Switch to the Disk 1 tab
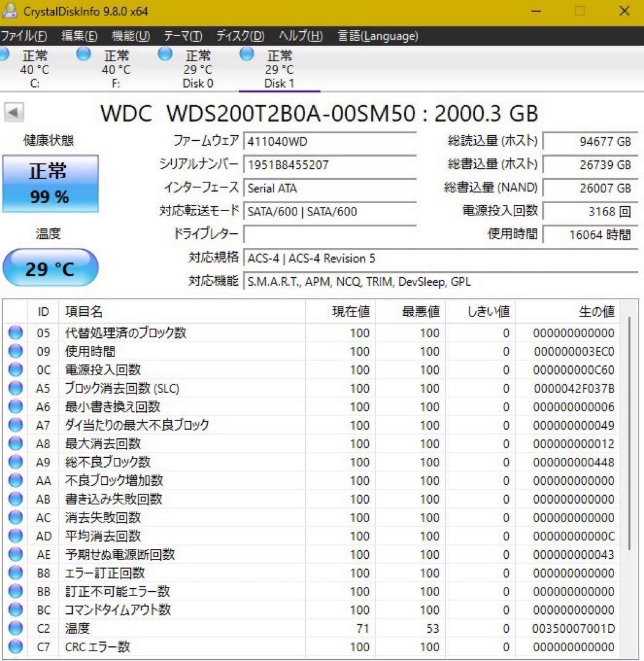Viewport: 644px width, 661px height. (x=279, y=69)
